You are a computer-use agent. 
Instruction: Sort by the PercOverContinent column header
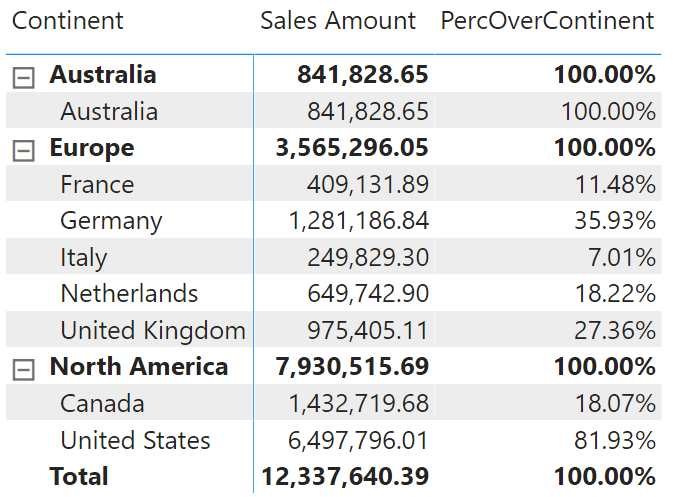pos(547,21)
